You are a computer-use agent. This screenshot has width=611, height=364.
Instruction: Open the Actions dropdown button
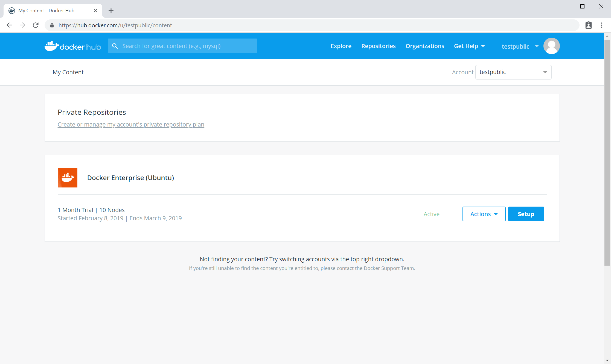pos(484,214)
